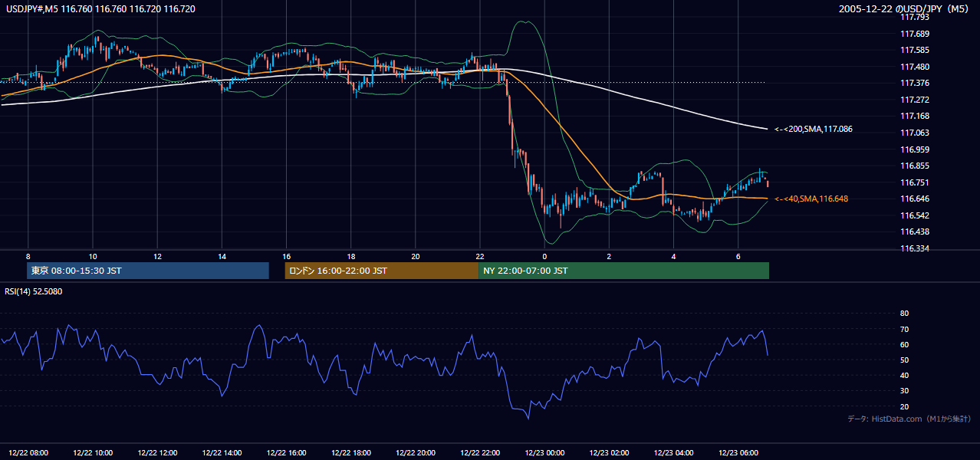
Task: Click price scale value 117.168
Action: tap(915, 117)
